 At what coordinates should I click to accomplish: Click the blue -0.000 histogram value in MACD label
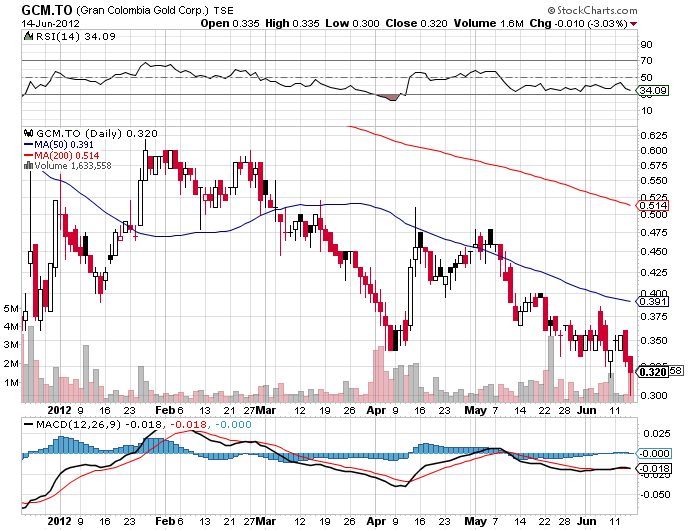coord(233,424)
